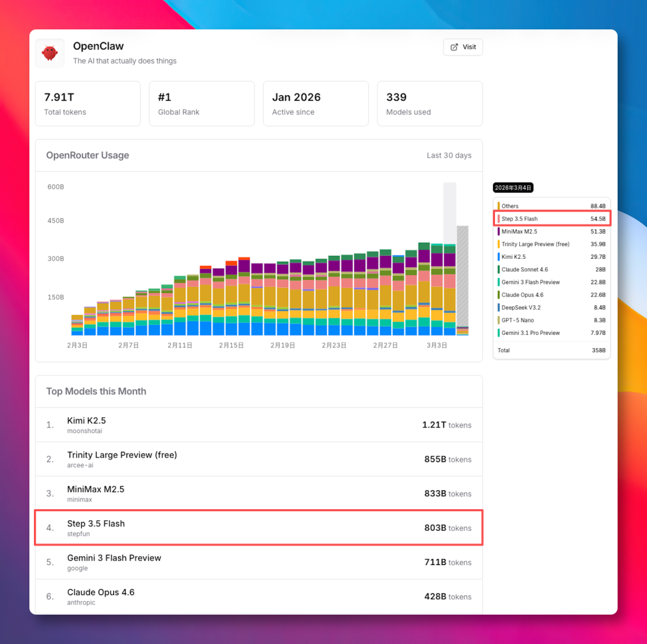Click the #1 Global Rank card

pos(202,104)
